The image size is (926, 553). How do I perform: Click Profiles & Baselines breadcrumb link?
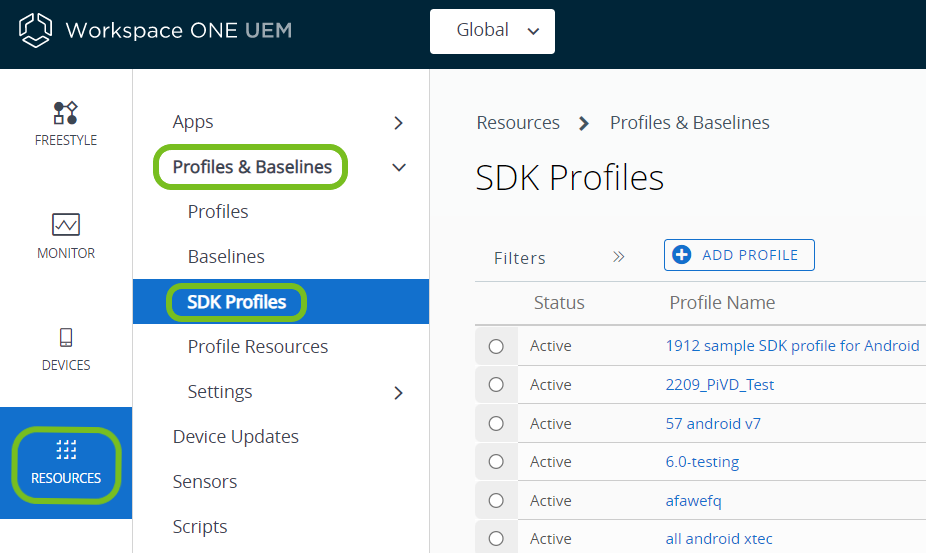point(690,122)
